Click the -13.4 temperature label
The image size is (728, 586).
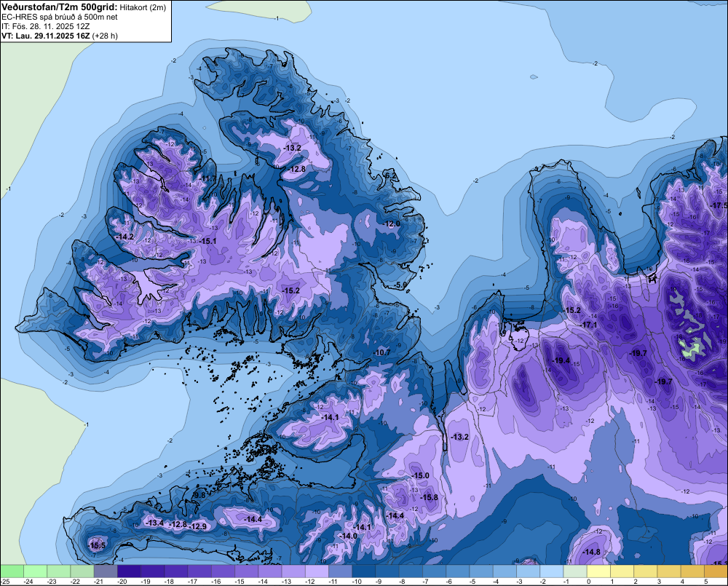coord(155,523)
